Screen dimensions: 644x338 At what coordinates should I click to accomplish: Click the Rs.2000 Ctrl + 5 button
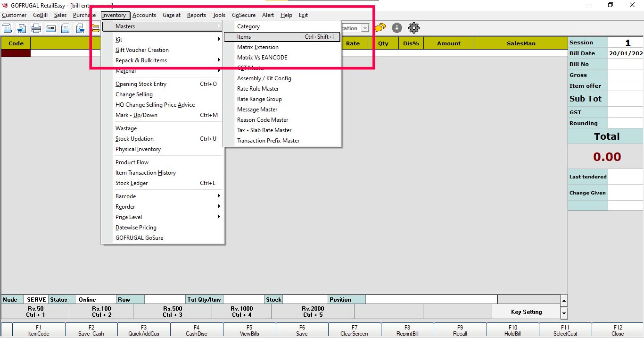313,312
